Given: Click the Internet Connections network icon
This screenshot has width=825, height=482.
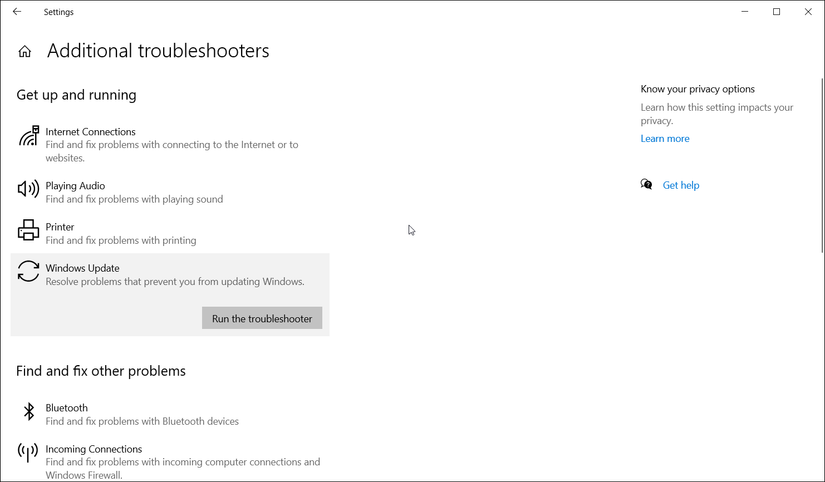Looking at the screenshot, I should (28, 136).
